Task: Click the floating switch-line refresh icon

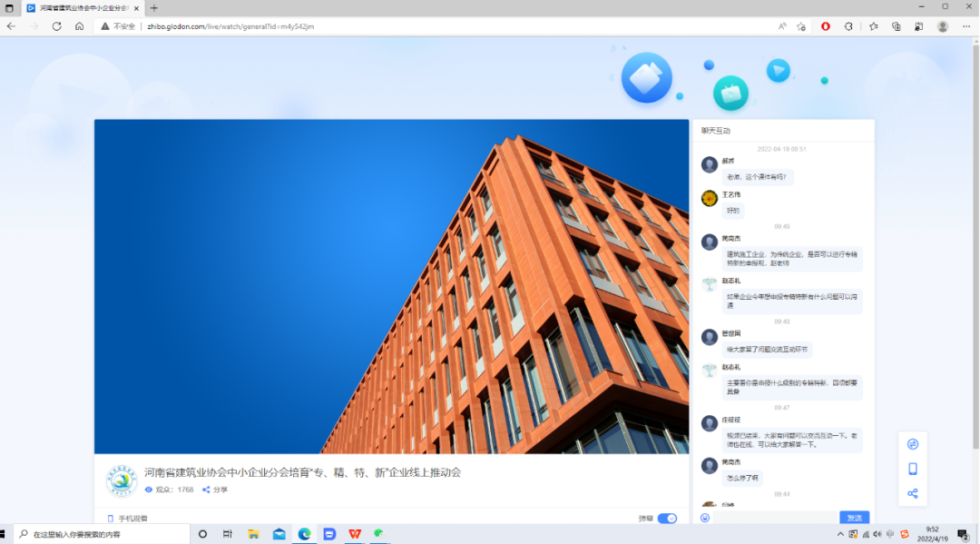Action: point(913,444)
